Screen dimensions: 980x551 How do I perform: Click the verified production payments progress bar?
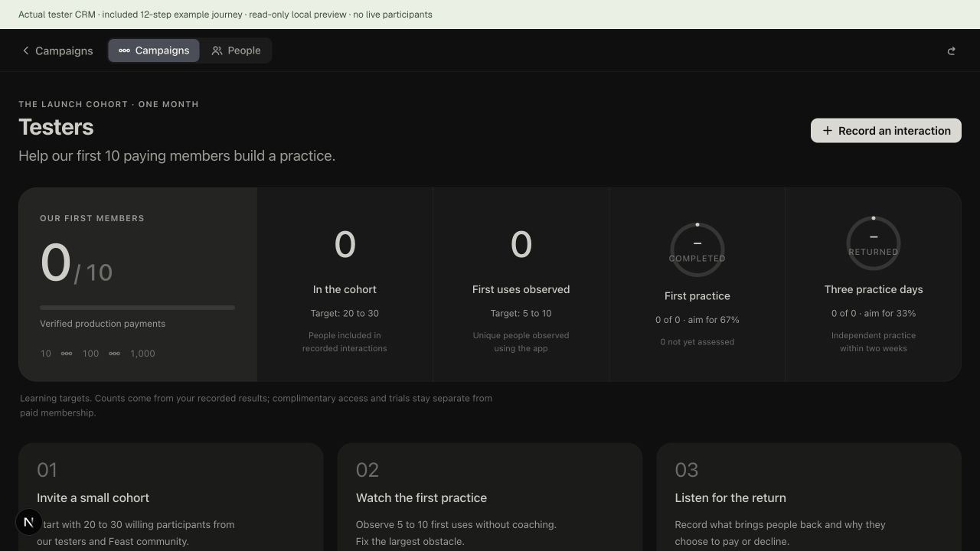point(137,308)
